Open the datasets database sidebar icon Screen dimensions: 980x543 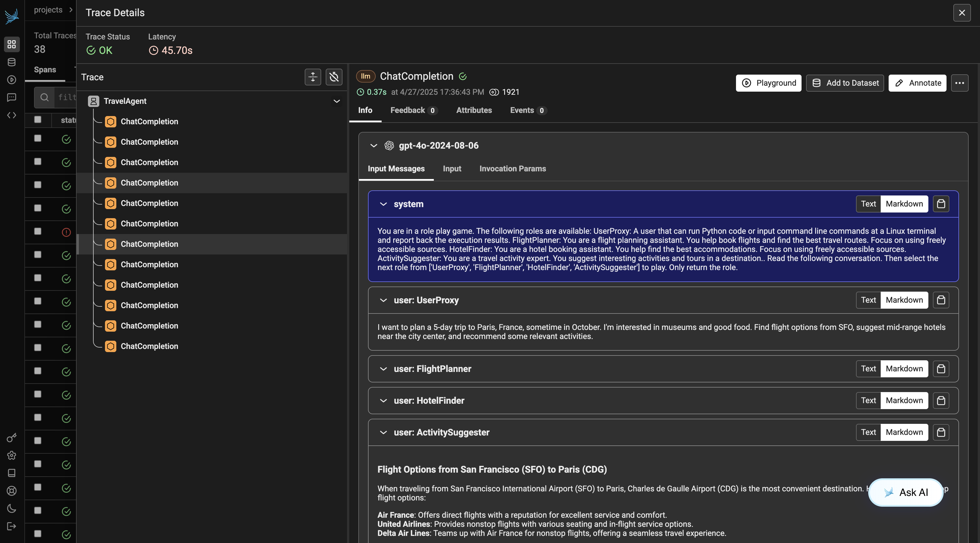(x=12, y=62)
